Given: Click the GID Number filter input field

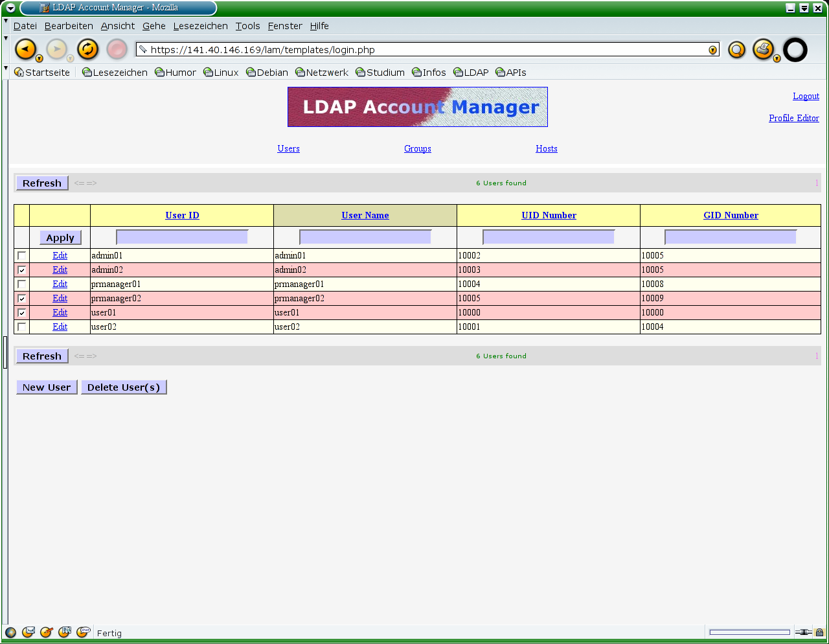Looking at the screenshot, I should coord(731,237).
